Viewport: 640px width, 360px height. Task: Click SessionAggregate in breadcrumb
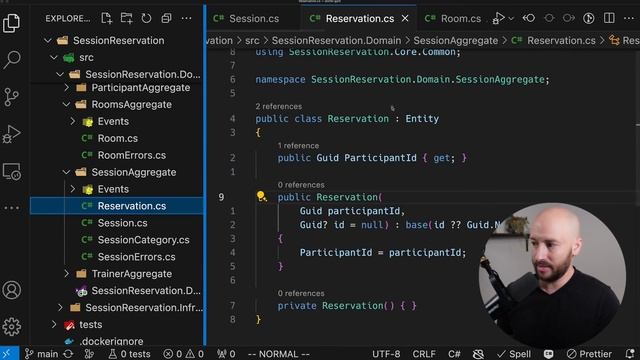point(456,40)
